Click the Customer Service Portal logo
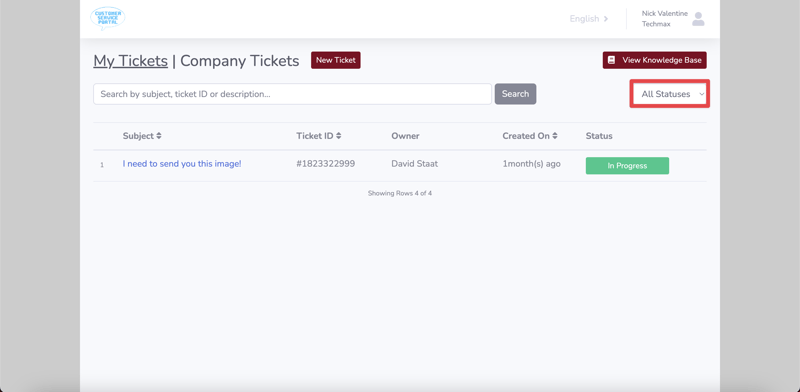 (x=108, y=18)
